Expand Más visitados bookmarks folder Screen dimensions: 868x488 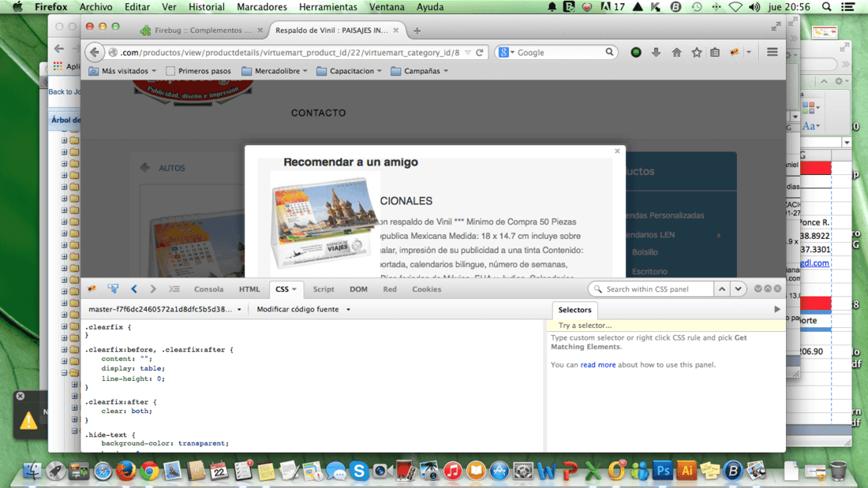coord(123,71)
